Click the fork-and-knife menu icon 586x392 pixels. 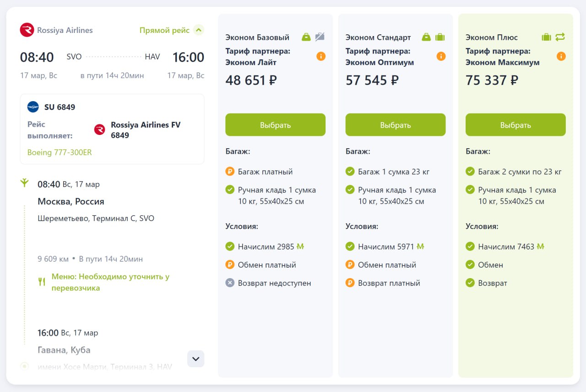click(42, 282)
